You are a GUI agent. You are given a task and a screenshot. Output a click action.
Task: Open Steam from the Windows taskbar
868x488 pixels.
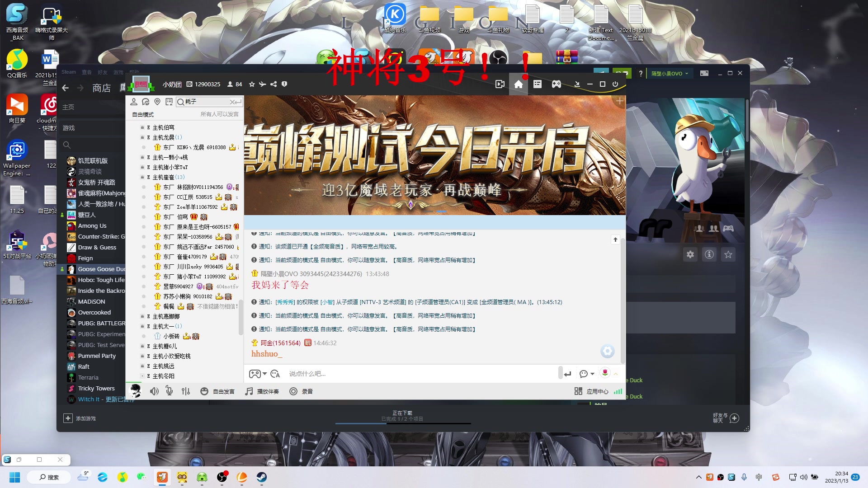click(x=262, y=477)
